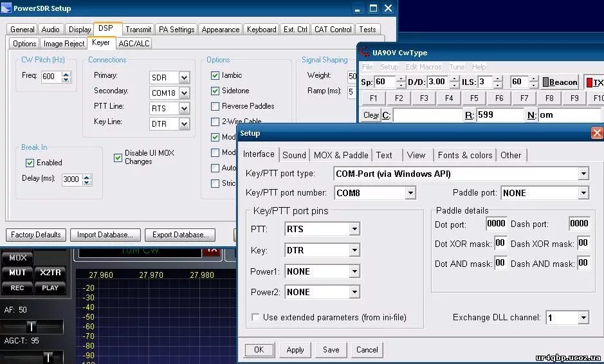This screenshot has height=364, width=604.
Task: Click the Save button in Setup dialog
Action: (331, 350)
